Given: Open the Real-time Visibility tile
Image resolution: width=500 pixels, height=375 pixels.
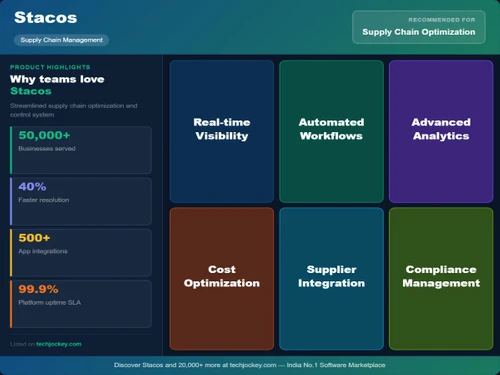Looking at the screenshot, I should click(x=222, y=132).
